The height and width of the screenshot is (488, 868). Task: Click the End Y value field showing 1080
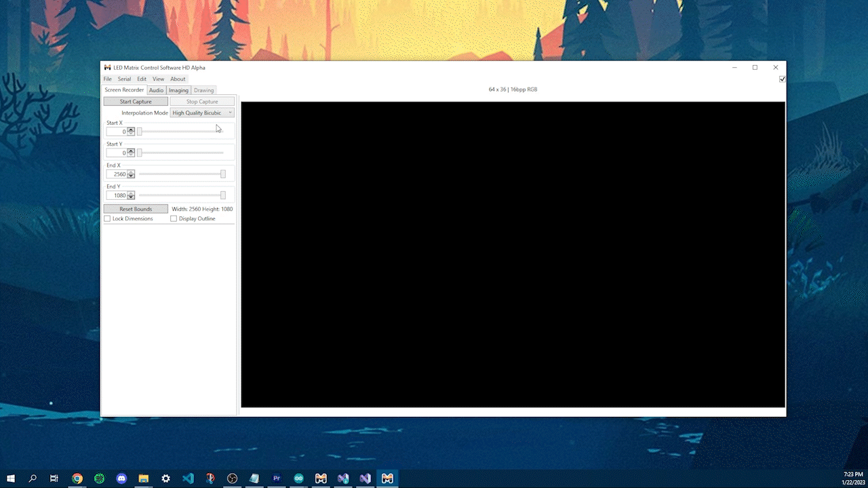117,195
